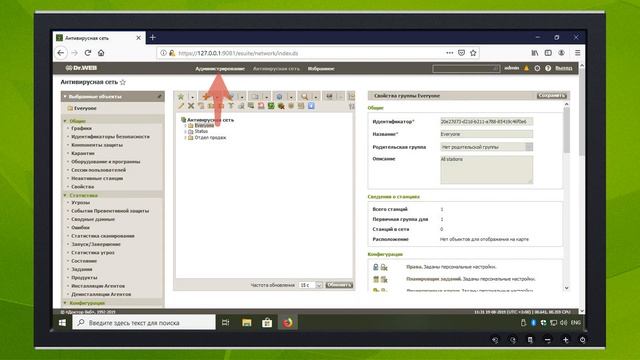Open a new Firefox tab with the plus button
The image size is (640, 360).
[153, 38]
